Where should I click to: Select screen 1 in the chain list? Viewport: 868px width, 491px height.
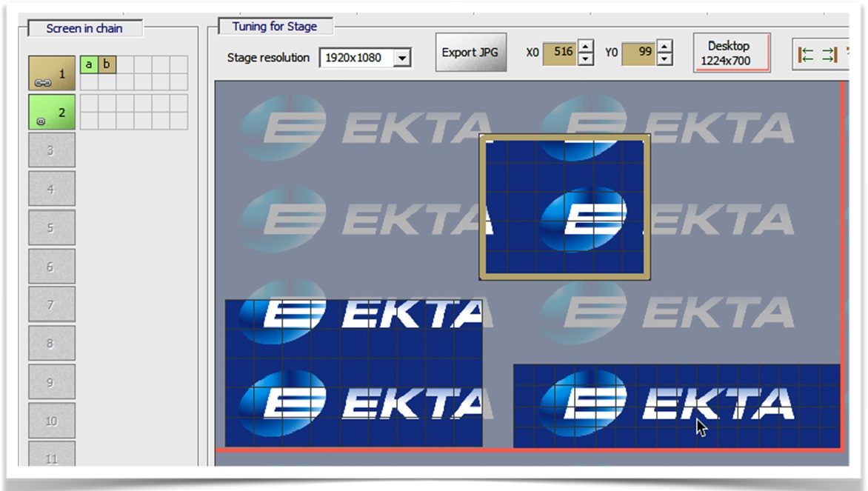(52, 73)
